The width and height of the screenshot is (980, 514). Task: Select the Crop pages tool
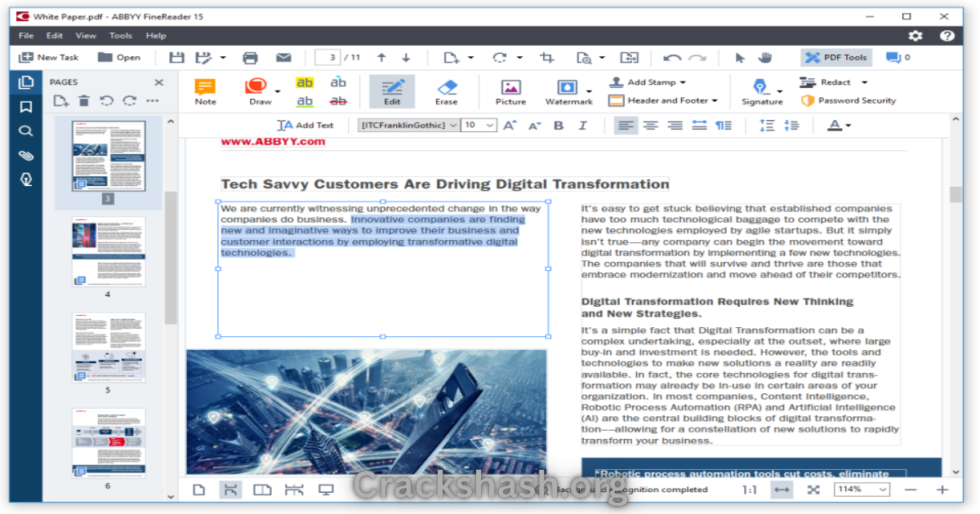point(547,57)
